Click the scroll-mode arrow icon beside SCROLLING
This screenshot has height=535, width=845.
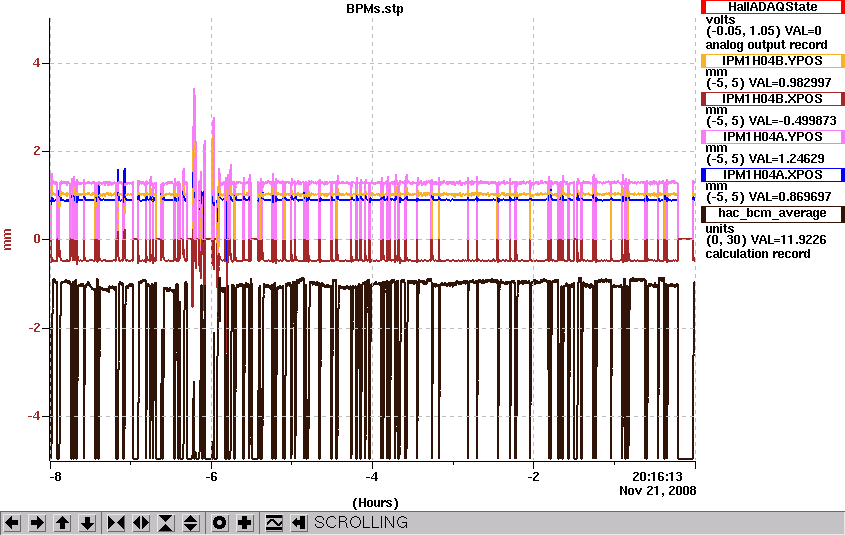[299, 523]
